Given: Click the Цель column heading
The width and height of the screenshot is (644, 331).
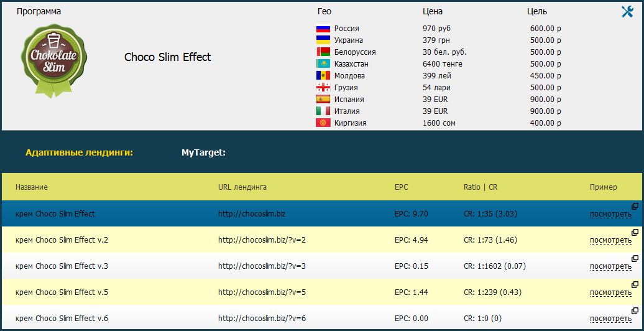Looking at the screenshot, I should [x=537, y=12].
